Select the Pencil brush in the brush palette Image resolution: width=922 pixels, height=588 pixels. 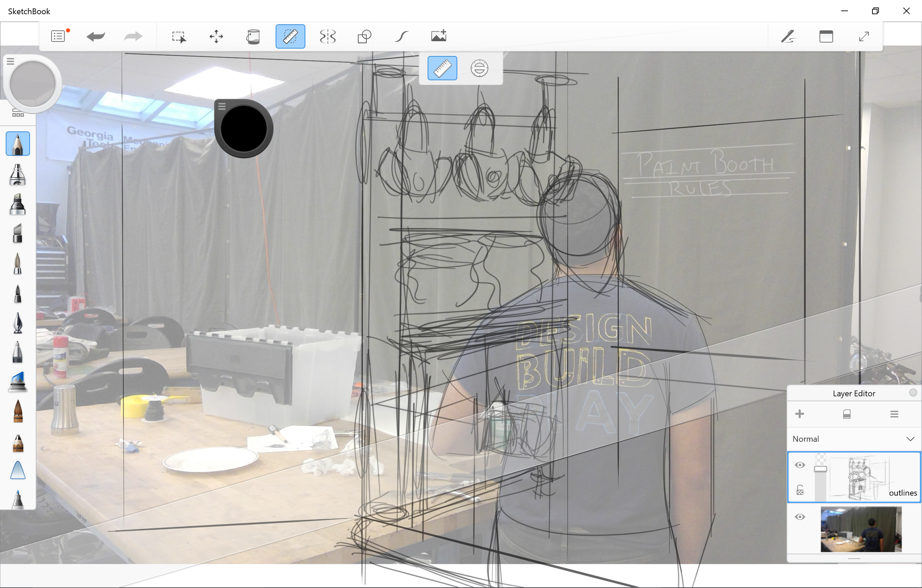click(x=17, y=143)
